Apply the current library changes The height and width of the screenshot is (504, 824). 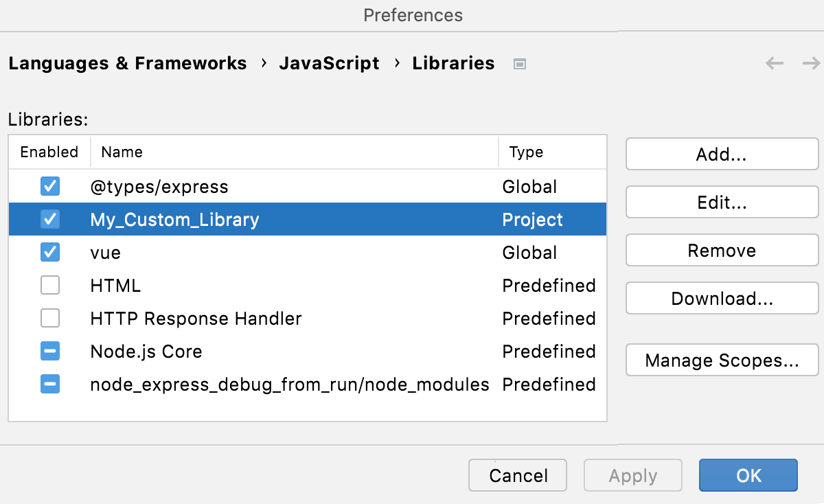tap(632, 475)
